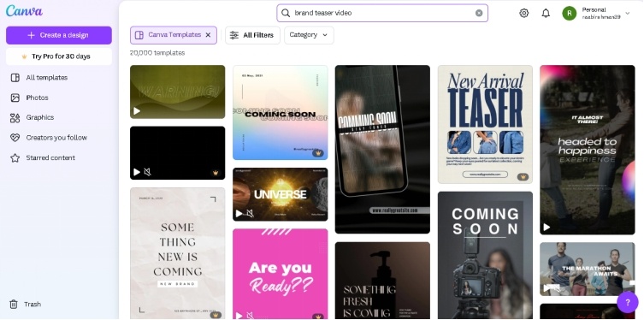The image size is (644, 320).
Task: Open the pink Are you Ready template
Action: click(281, 274)
